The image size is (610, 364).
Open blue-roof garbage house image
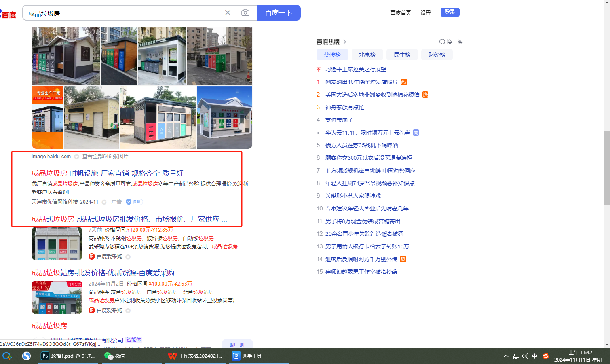(224, 118)
